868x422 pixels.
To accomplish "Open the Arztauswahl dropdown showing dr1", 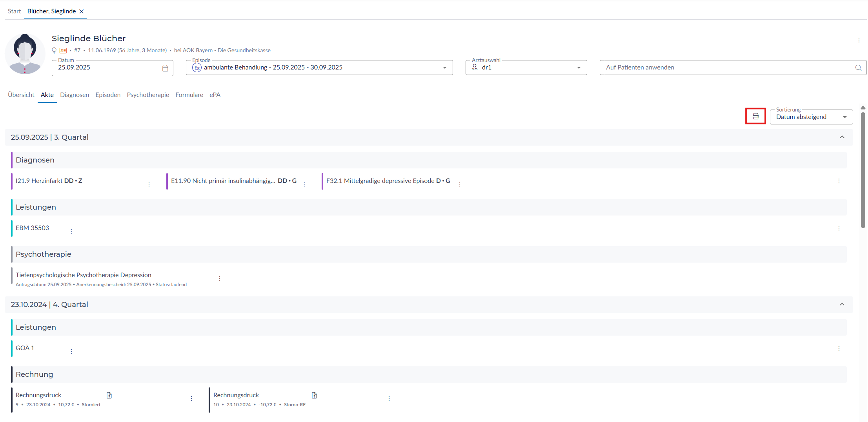I will (x=579, y=68).
